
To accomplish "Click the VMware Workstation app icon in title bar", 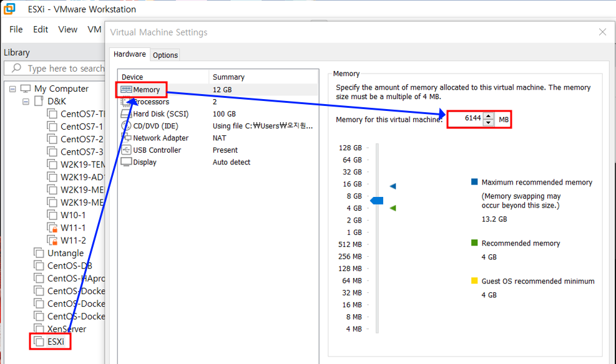I will tap(9, 9).
